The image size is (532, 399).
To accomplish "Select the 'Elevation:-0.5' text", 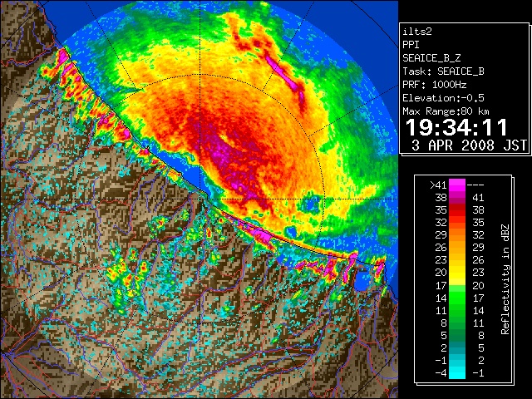I will point(443,98).
